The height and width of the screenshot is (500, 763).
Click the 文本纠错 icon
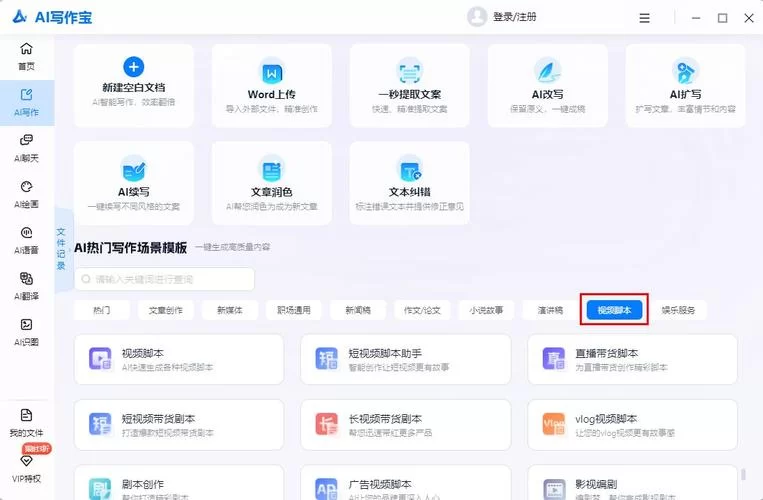click(410, 171)
